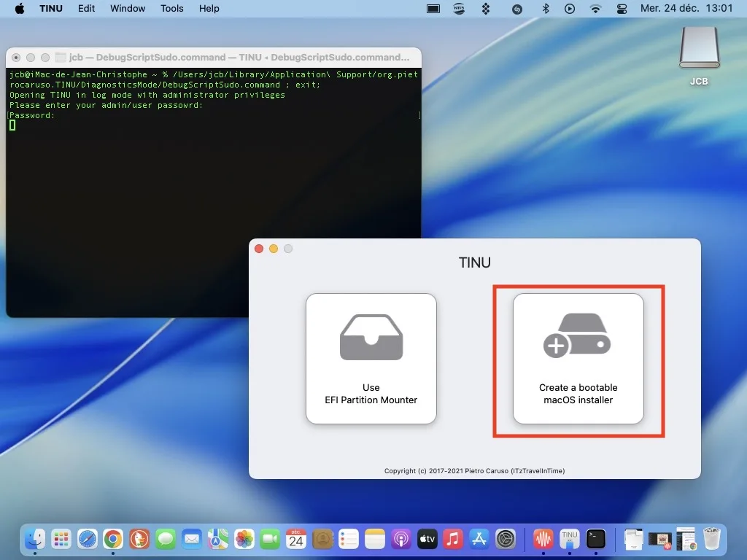Screen dimensions: 747x560
Task: Open Bluetooth status in menu bar
Action: (x=546, y=9)
